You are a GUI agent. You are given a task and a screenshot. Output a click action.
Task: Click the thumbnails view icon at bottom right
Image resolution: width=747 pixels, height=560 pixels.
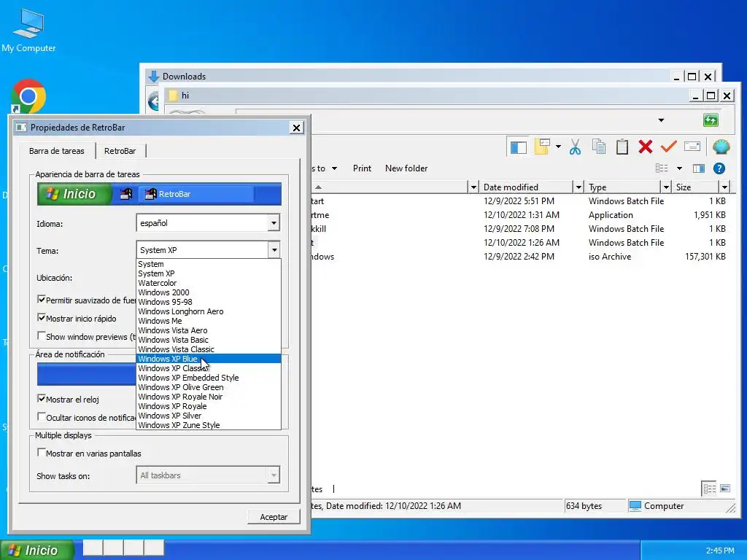(725, 489)
